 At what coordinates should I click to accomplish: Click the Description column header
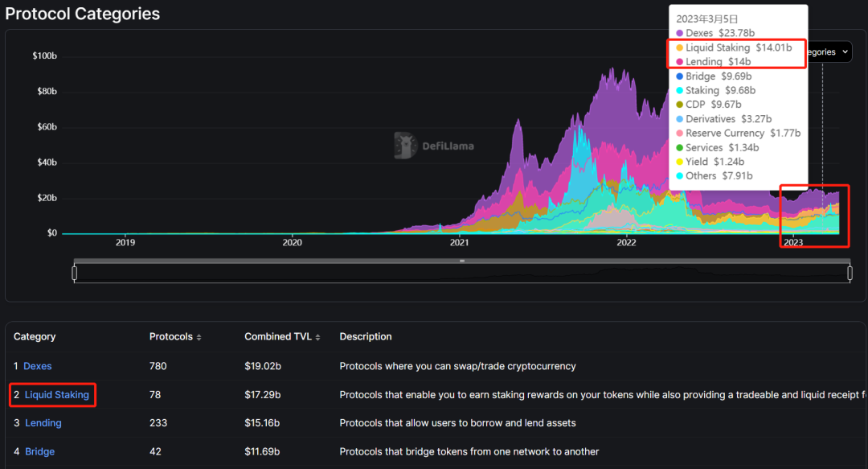click(366, 336)
